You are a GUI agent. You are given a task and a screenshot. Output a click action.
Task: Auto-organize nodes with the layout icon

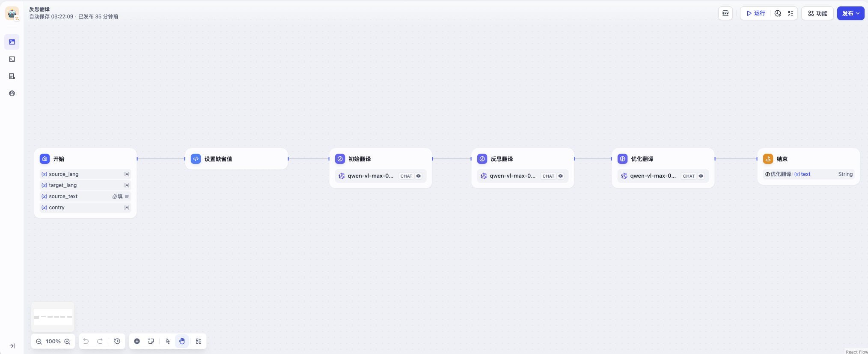pos(199,341)
